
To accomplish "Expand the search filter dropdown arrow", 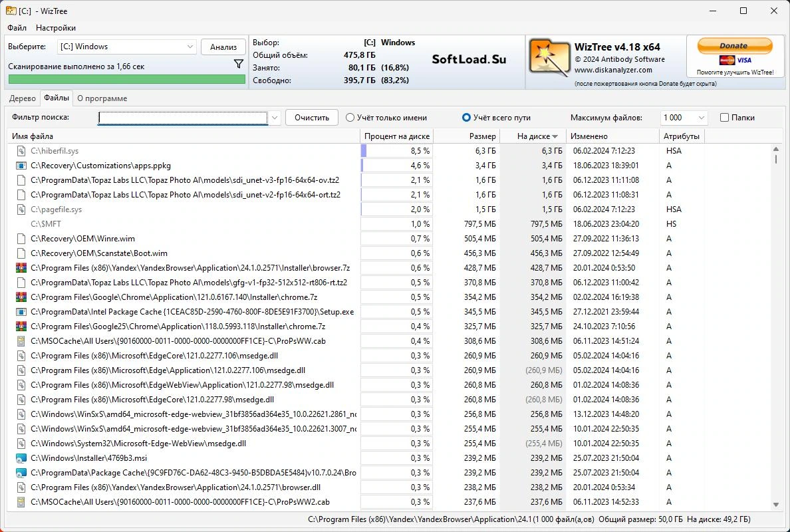I will tap(275, 118).
